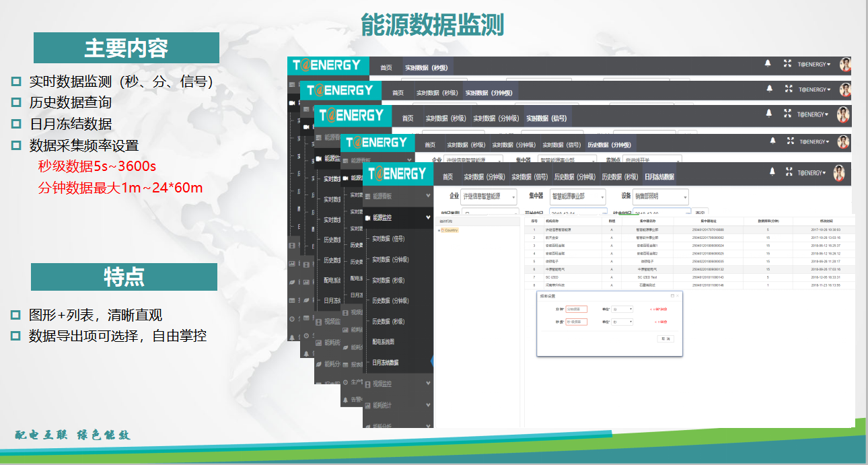Click the T@ENERGY logo of the front window

(x=398, y=174)
